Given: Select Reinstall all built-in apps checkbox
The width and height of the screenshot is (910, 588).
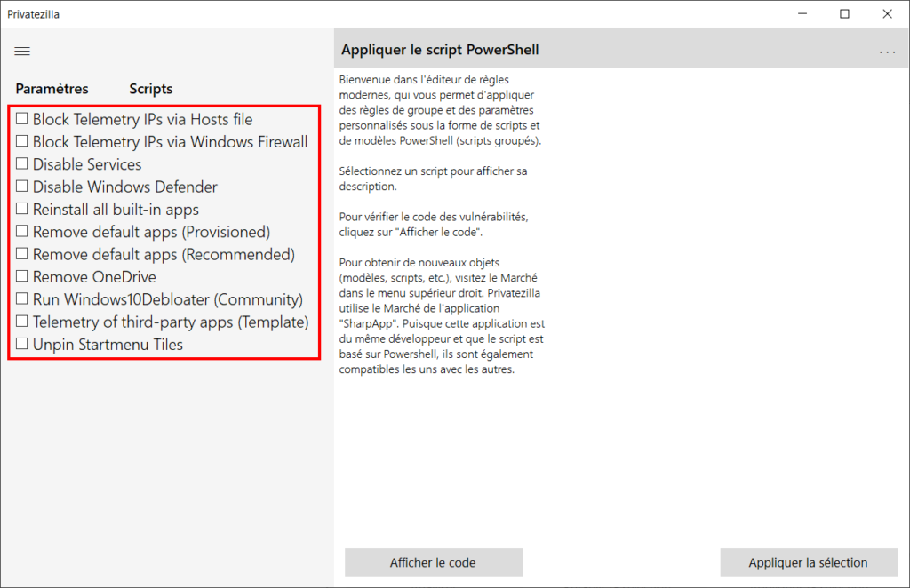Looking at the screenshot, I should coord(22,209).
